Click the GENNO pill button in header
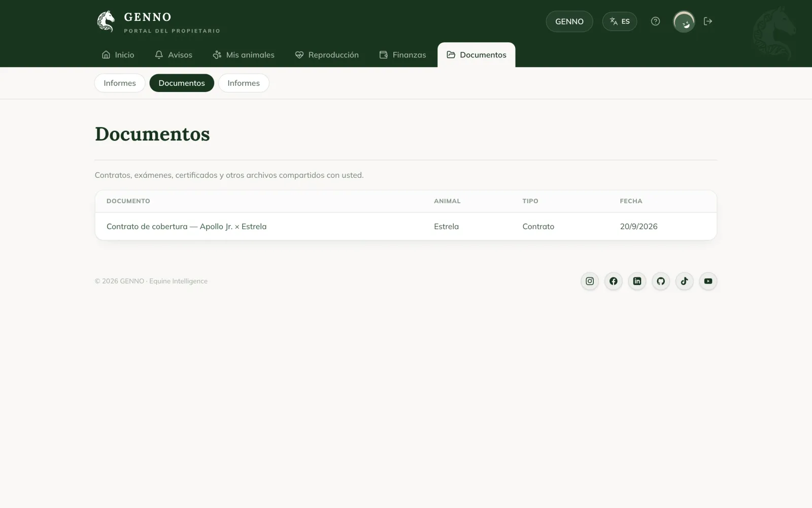This screenshot has height=508, width=812. click(x=569, y=21)
